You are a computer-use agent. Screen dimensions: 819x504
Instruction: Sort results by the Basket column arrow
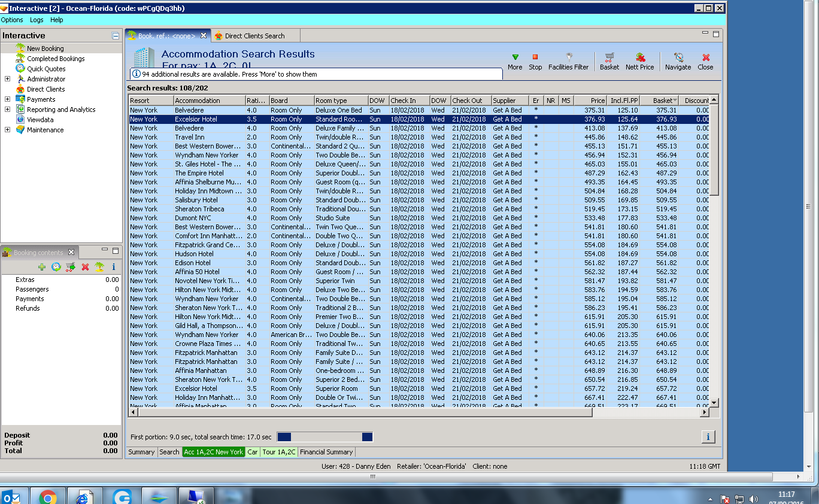pos(675,101)
